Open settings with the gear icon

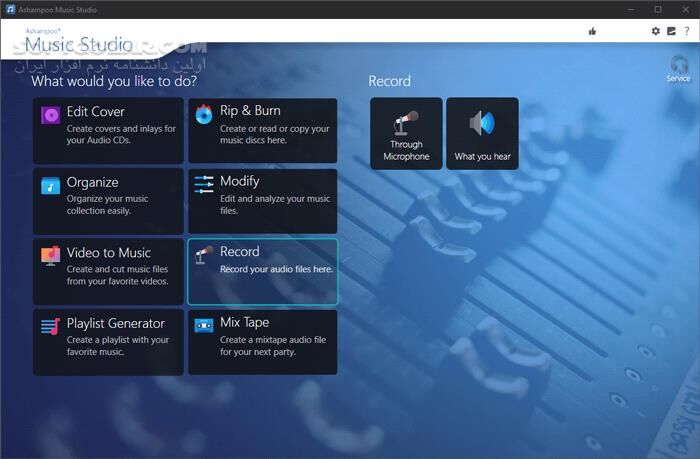click(656, 31)
